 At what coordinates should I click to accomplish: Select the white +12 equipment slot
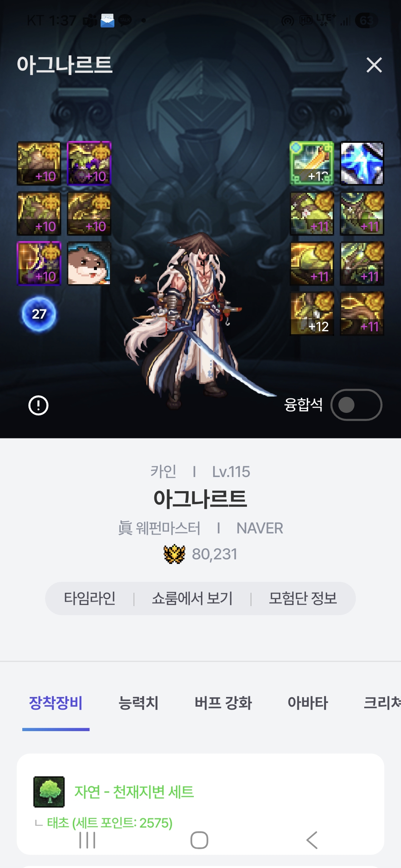click(x=312, y=313)
